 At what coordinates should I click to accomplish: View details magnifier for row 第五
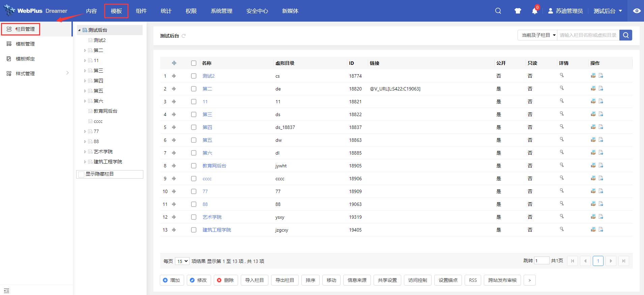coord(562,139)
